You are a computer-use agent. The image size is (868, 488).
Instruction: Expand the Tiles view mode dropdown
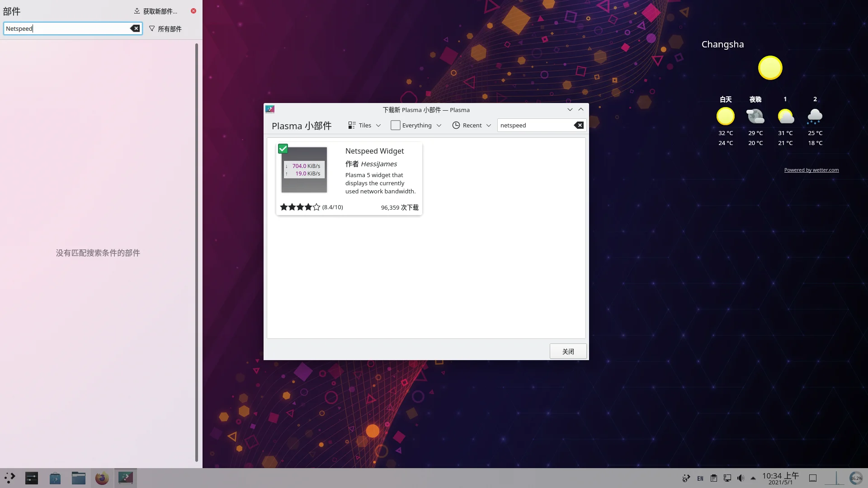coord(364,125)
